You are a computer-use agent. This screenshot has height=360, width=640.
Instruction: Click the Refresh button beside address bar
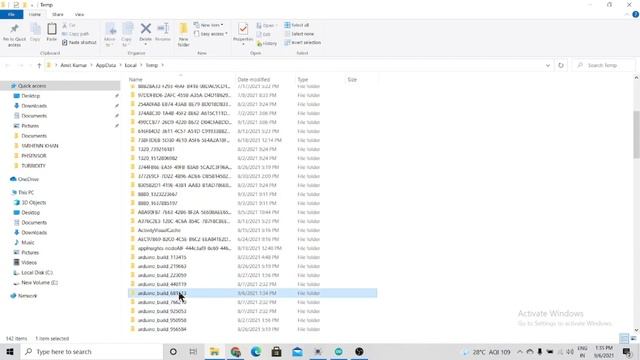pos(561,65)
